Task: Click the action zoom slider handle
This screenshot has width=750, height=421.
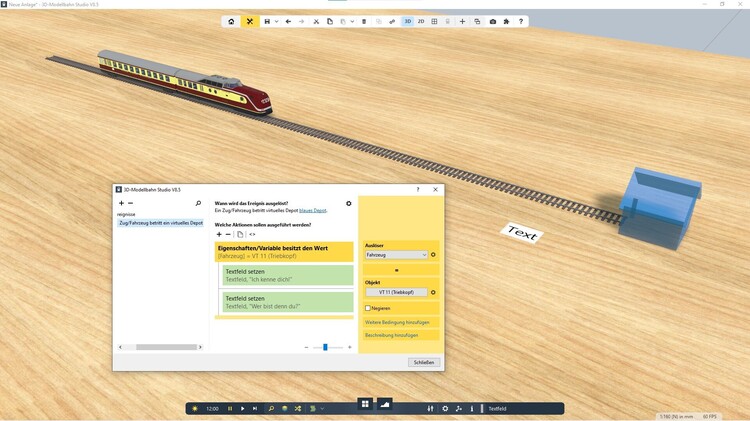Action: pyautogui.click(x=325, y=347)
